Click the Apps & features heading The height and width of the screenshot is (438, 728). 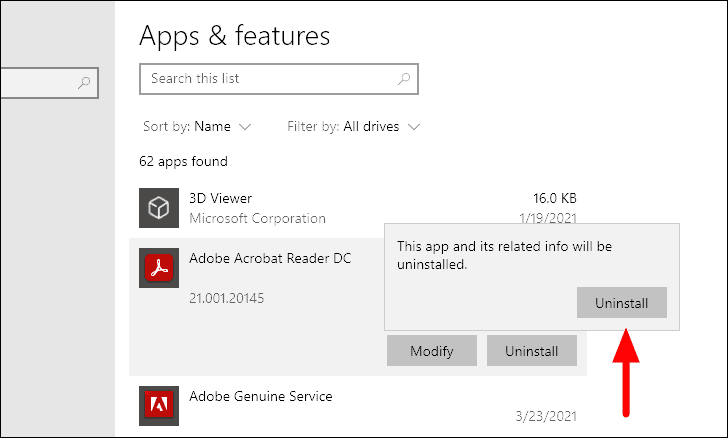(234, 36)
